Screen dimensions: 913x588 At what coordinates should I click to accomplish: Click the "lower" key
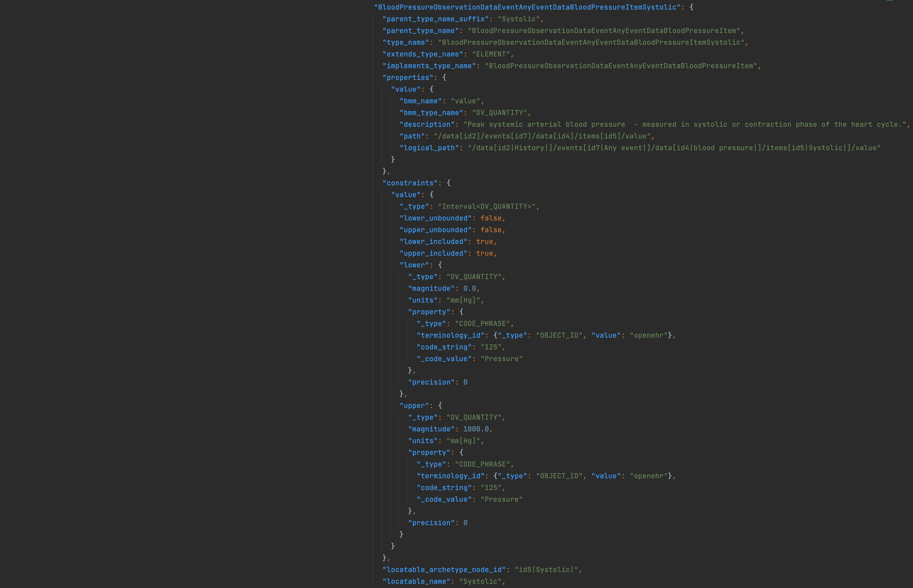pos(414,265)
